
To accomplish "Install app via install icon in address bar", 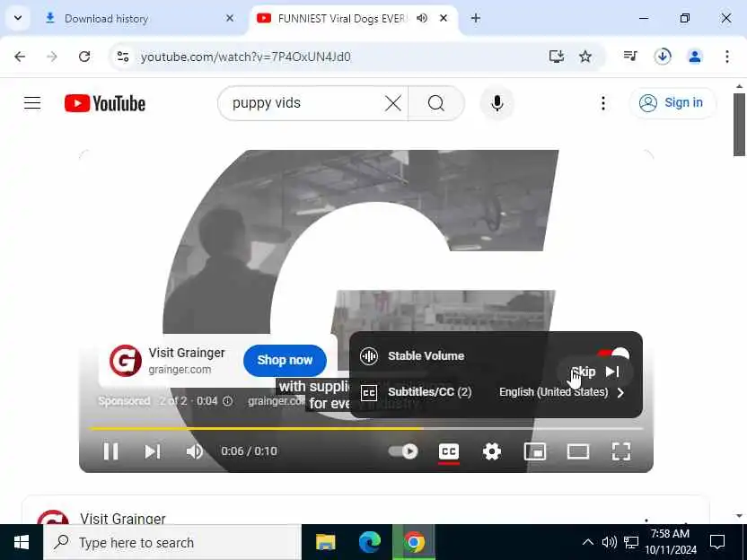I will [556, 57].
